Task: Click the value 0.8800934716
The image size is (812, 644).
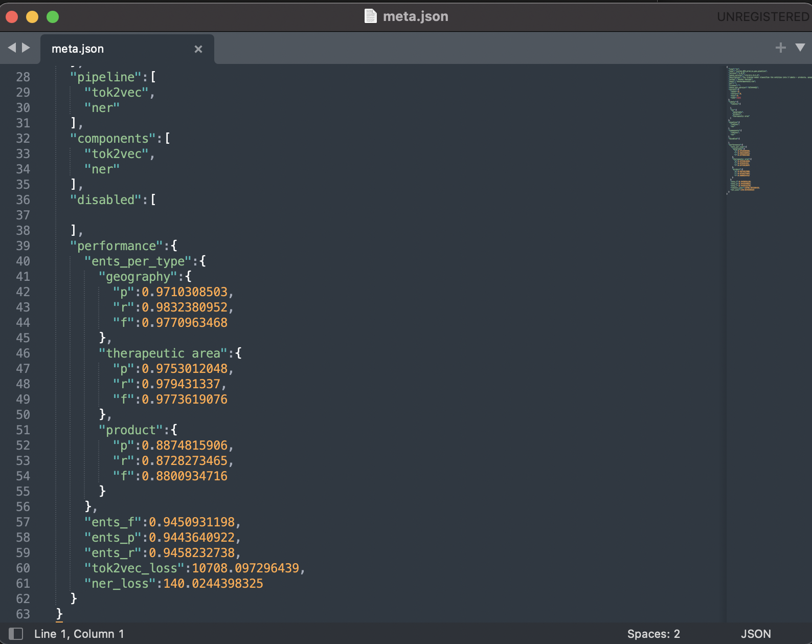Action: pyautogui.click(x=185, y=476)
